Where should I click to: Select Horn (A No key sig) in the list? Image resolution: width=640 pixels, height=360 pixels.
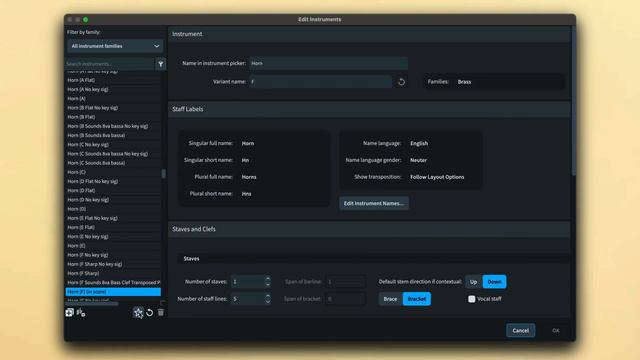pyautogui.click(x=113, y=89)
